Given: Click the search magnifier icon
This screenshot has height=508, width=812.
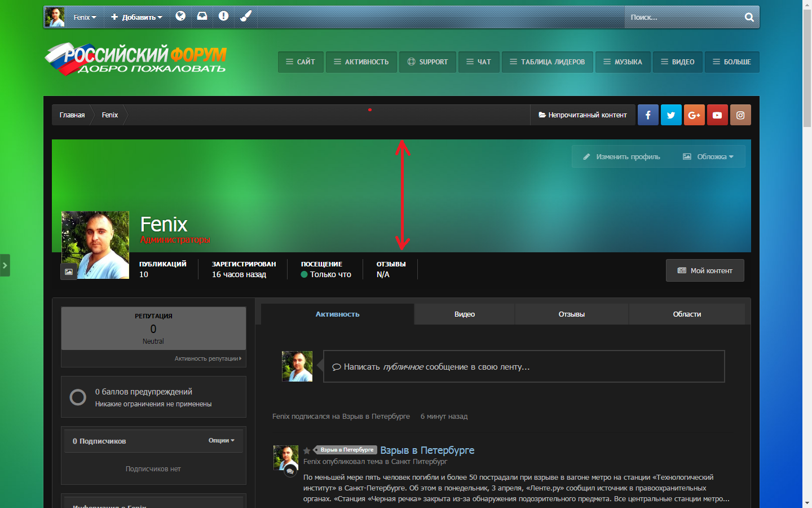Looking at the screenshot, I should (x=749, y=17).
